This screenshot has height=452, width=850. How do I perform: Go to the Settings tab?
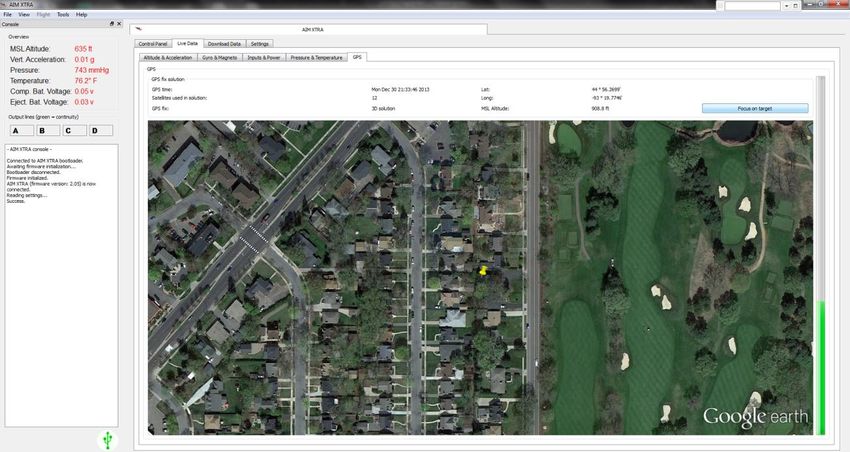click(260, 44)
